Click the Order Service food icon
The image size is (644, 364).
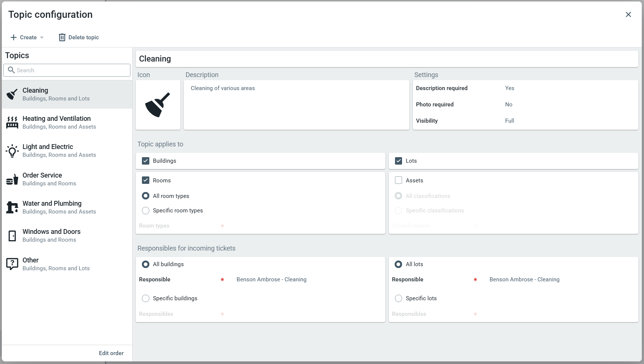tap(12, 179)
